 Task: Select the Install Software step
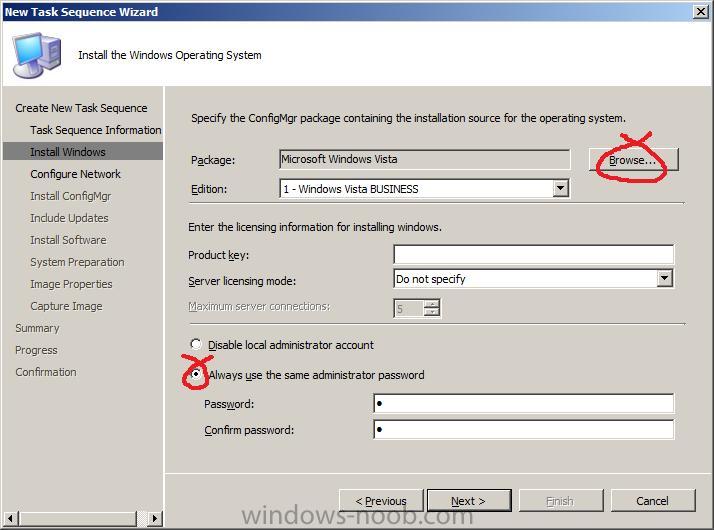[68, 240]
